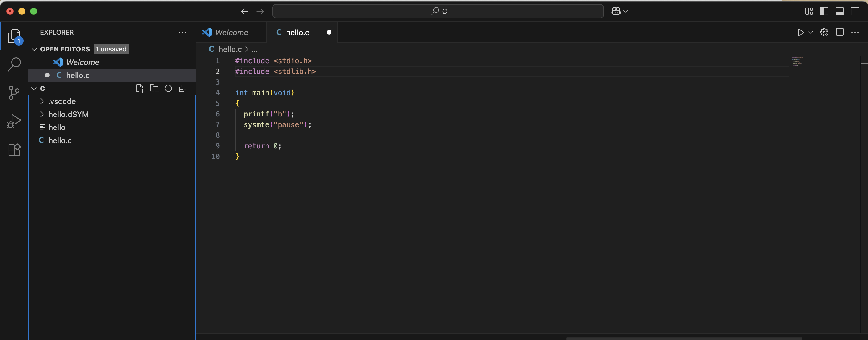Click the New Folder icon in explorer
Screen dimensions: 868x340
point(154,88)
